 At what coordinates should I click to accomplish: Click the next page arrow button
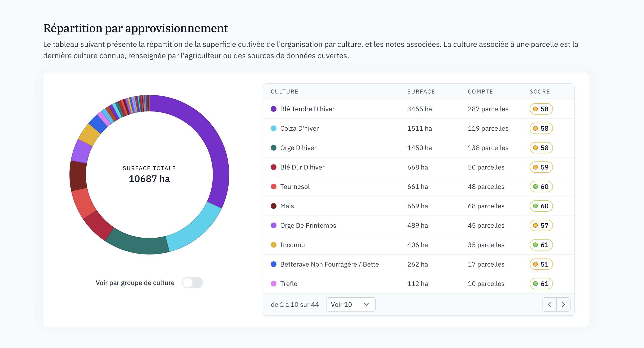(563, 304)
